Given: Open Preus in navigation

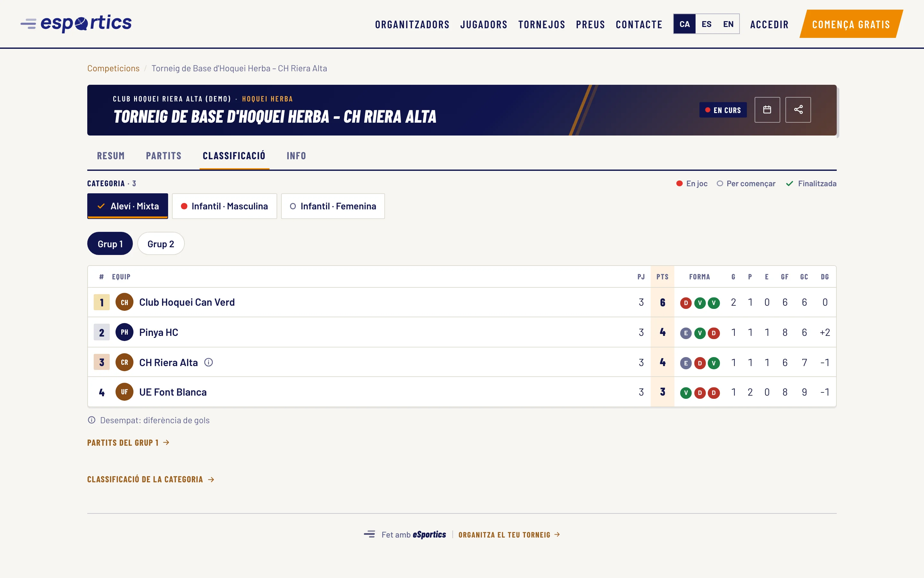Looking at the screenshot, I should point(590,24).
